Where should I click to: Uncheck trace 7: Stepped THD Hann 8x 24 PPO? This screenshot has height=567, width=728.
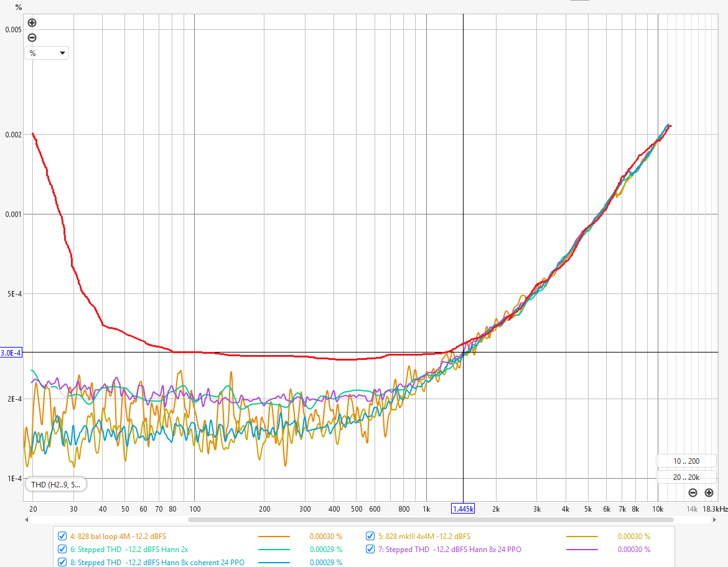[x=370, y=549]
